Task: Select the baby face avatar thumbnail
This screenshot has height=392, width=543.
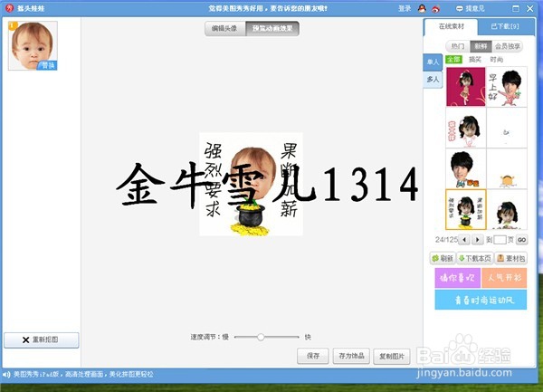Action: [33, 45]
